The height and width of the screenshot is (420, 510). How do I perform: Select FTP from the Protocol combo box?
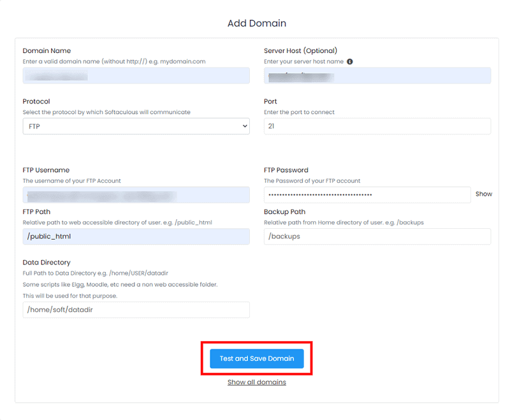[x=136, y=126]
